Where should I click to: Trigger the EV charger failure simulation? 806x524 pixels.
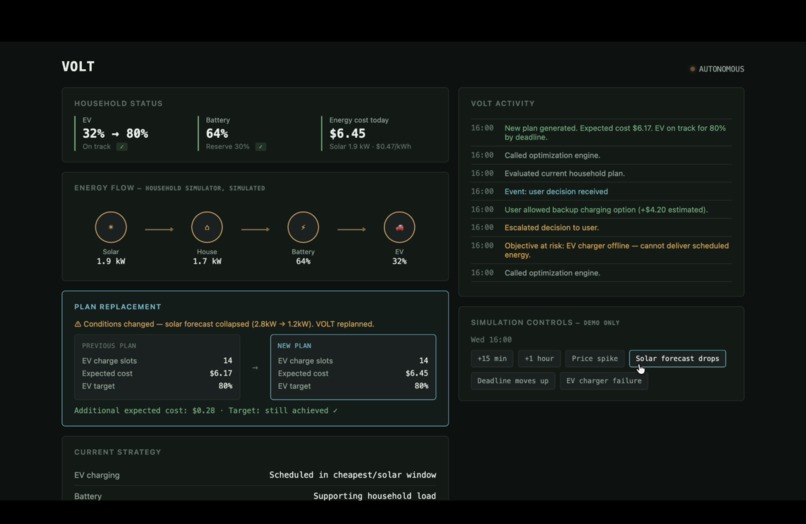(604, 381)
